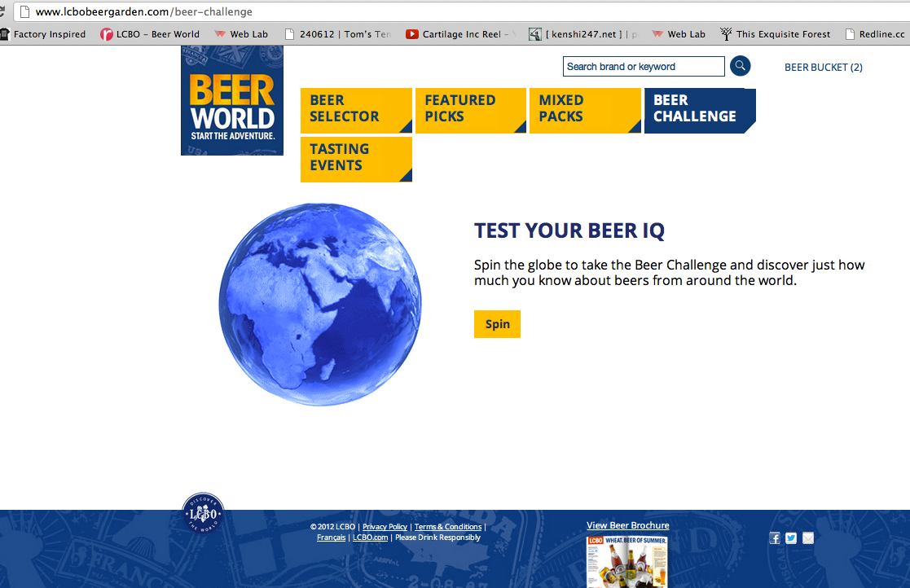Open the LCBO - Beer World bookmark
This screenshot has width=910, height=588.
[x=150, y=34]
